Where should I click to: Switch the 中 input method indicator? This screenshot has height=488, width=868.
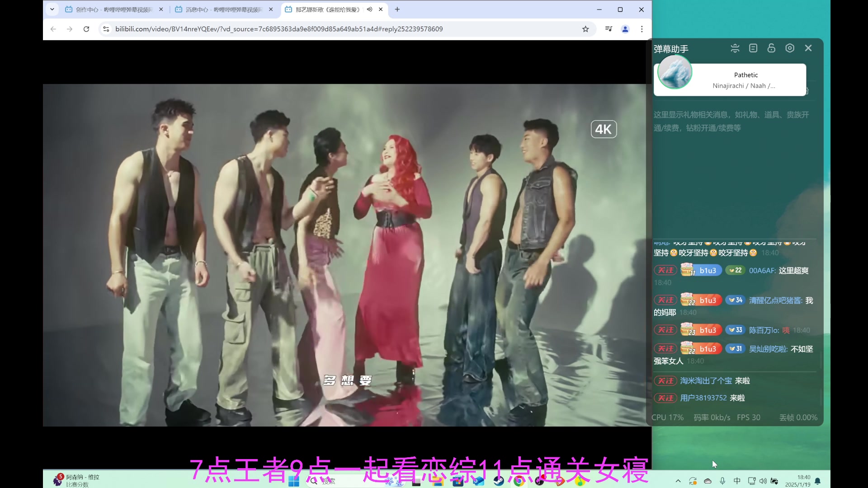point(737,481)
